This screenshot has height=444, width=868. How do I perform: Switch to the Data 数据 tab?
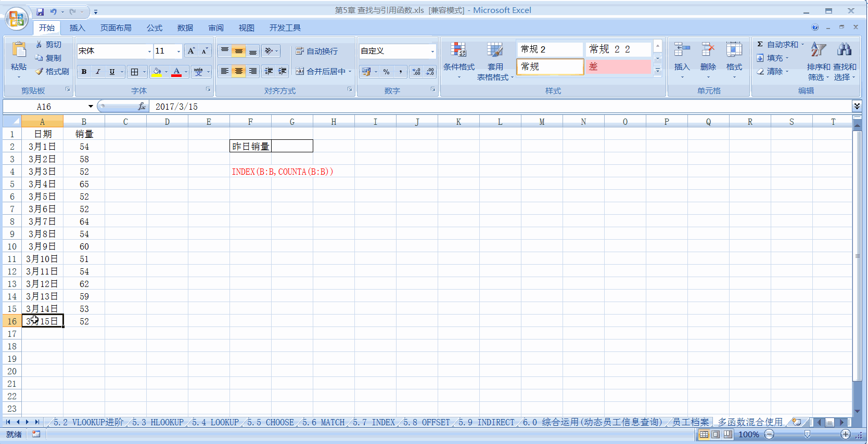tap(185, 28)
